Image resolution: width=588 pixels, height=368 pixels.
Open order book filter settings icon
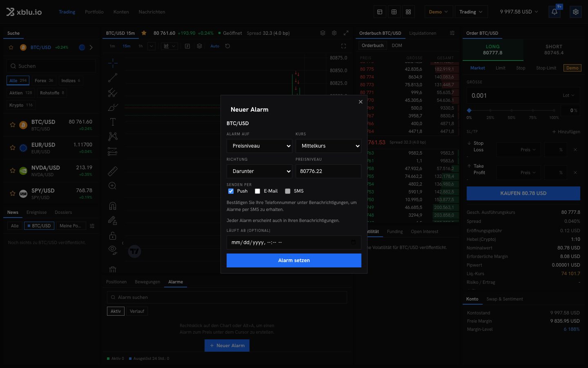click(x=452, y=33)
